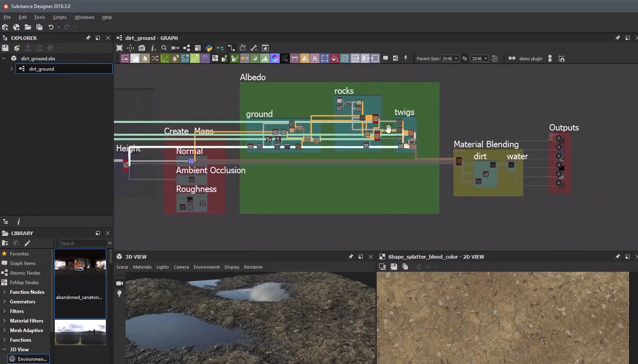
Task: Search nodes with magnifier icon in graph
Action: (x=164, y=48)
